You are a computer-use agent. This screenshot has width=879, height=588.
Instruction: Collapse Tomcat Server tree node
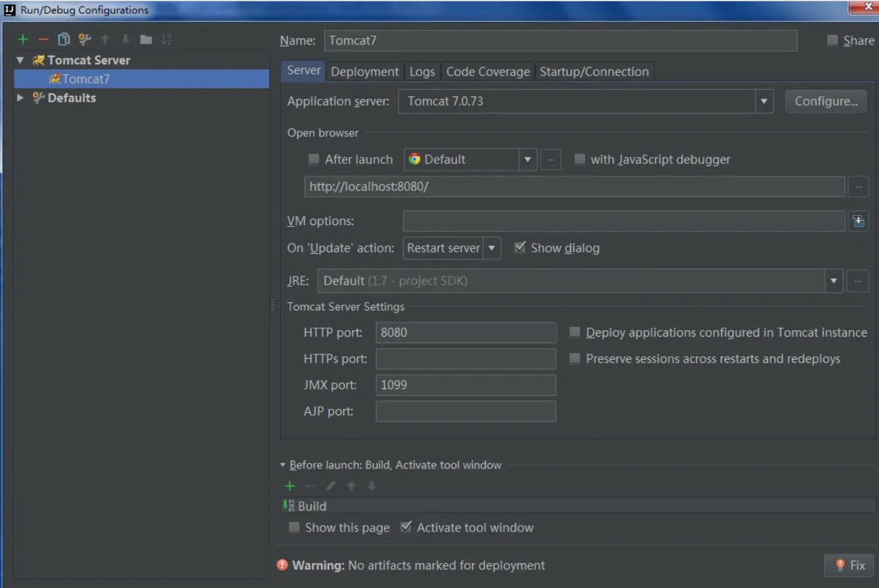click(x=20, y=60)
